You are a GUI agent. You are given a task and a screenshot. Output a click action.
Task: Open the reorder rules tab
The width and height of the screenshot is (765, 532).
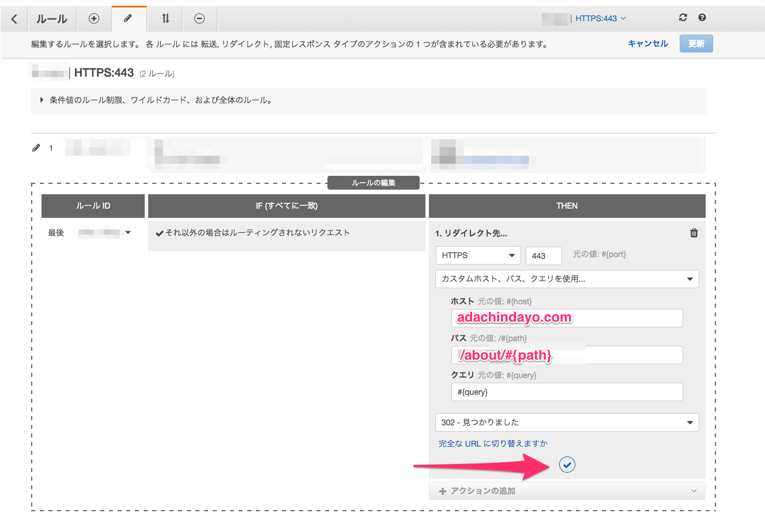(165, 18)
